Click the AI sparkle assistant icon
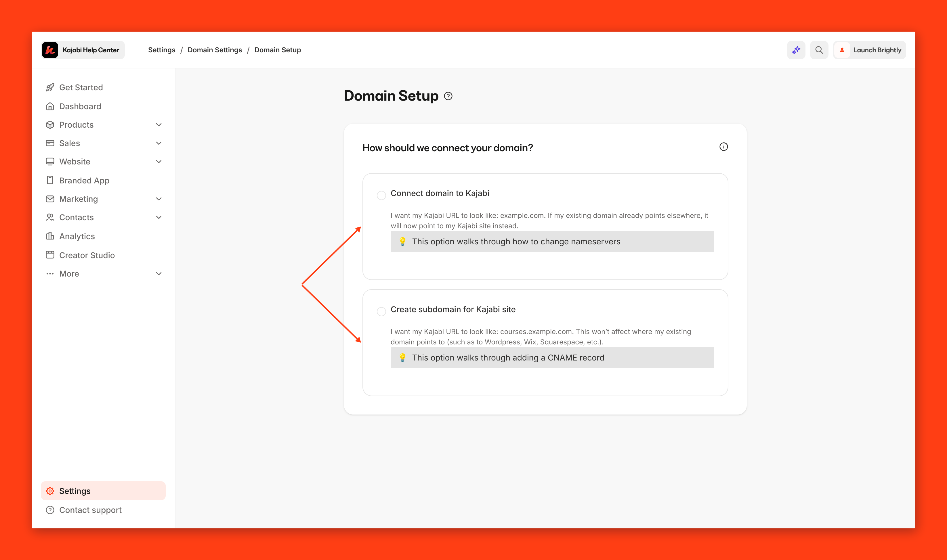The width and height of the screenshot is (947, 560). [796, 50]
